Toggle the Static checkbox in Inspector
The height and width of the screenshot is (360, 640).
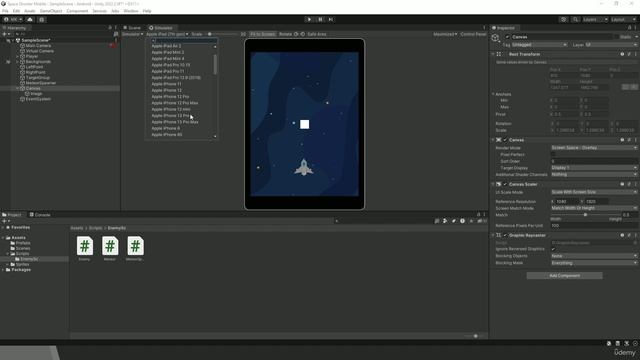[616, 37]
